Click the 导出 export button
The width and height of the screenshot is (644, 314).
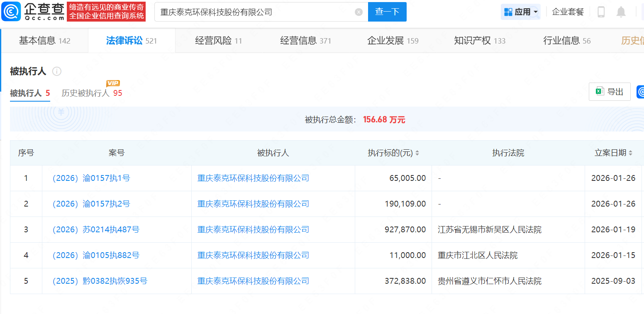coord(610,92)
